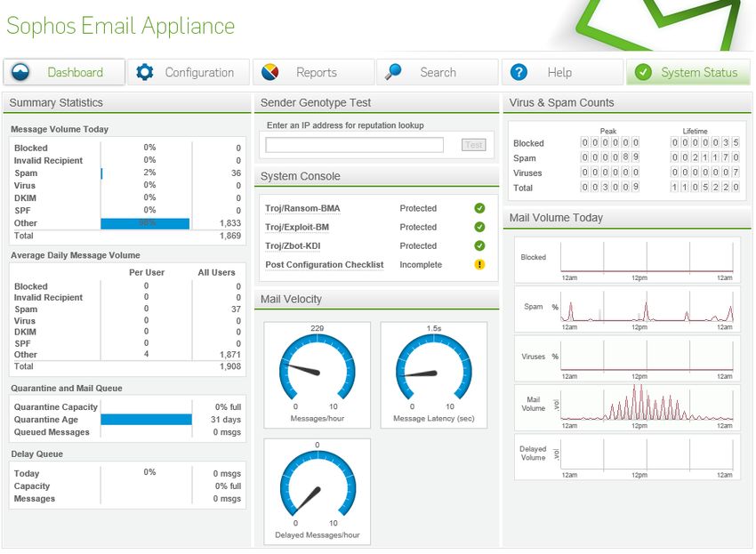Image resolution: width=756 pixels, height=554 pixels.
Task: Click the 1,869 total messages value
Action: point(230,236)
